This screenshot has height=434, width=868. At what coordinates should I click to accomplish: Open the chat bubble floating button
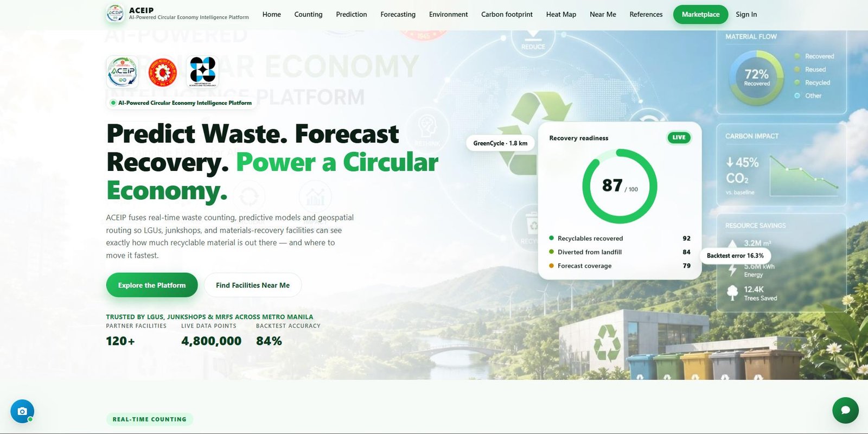coord(845,410)
